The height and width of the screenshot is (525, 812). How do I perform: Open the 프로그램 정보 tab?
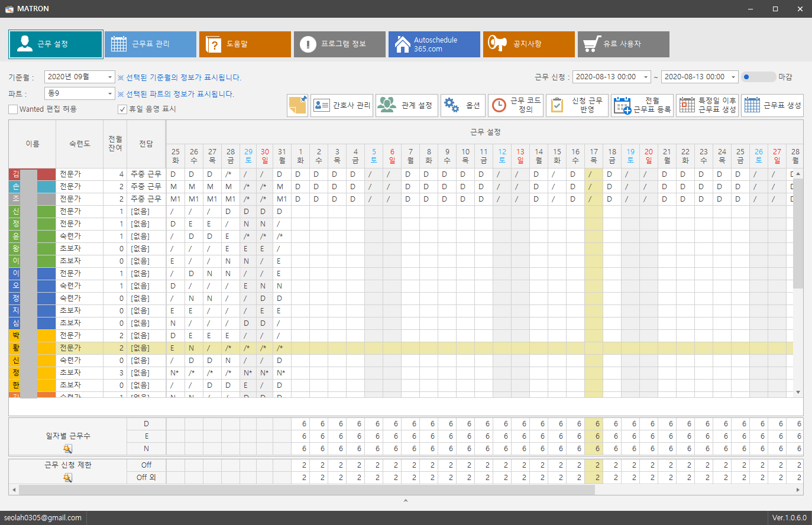click(339, 44)
